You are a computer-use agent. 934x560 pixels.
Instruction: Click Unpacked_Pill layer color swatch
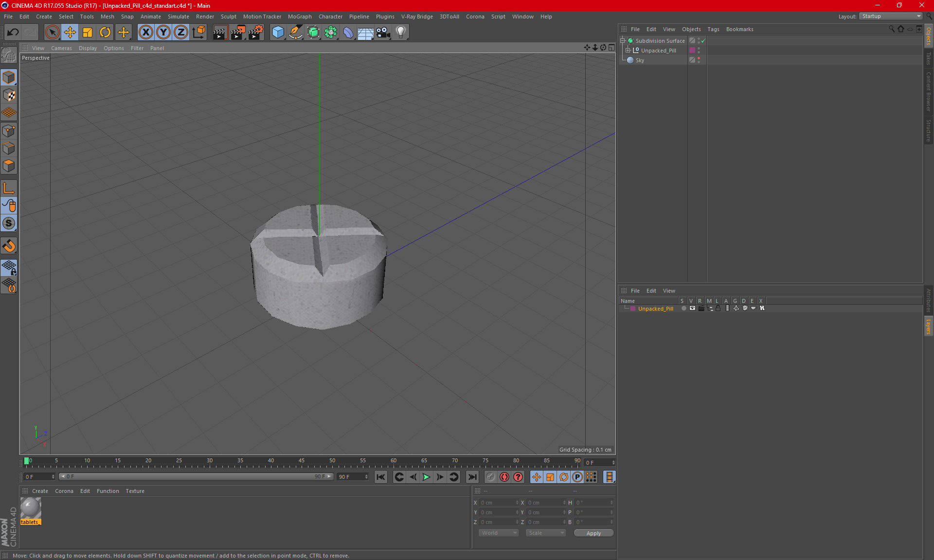click(x=633, y=309)
